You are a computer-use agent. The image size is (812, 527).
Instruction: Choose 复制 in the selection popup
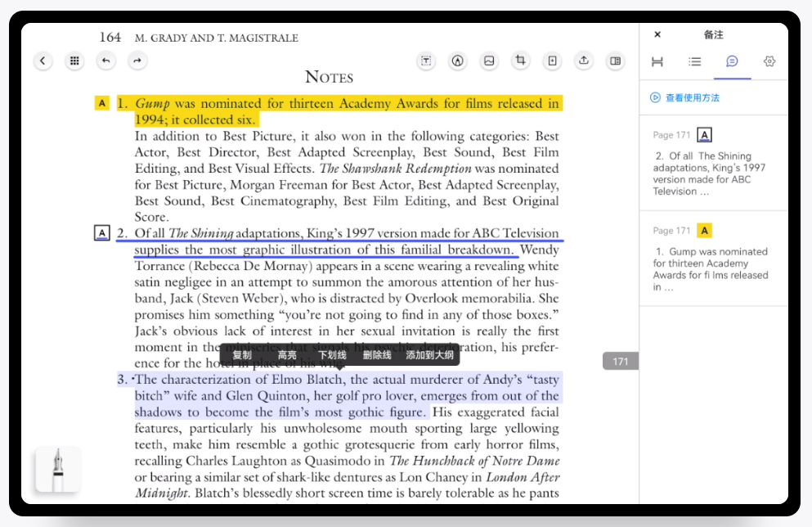tap(242, 355)
